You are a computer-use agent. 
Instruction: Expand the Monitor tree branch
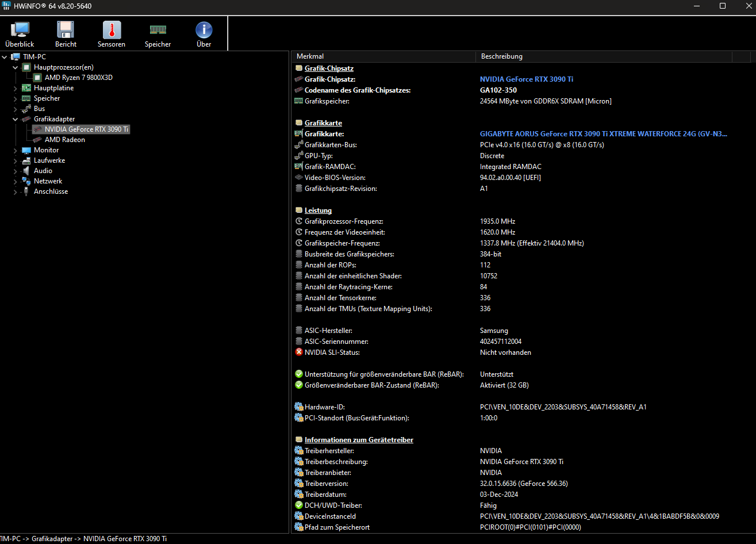pos(16,150)
